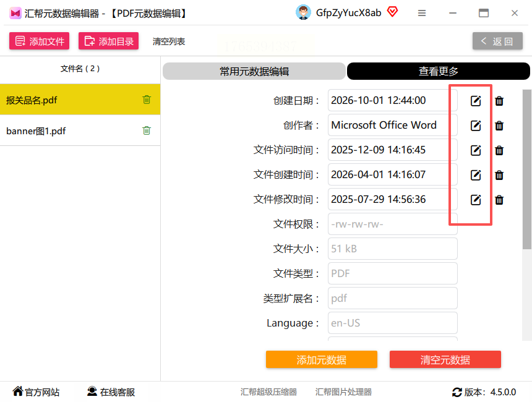532x402 pixels.
Task: Delete the 创建日期 metadata entry
Action: point(499,101)
